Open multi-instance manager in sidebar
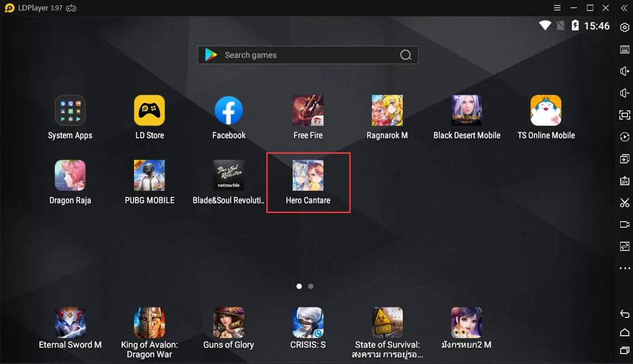633x364 pixels. (x=625, y=159)
